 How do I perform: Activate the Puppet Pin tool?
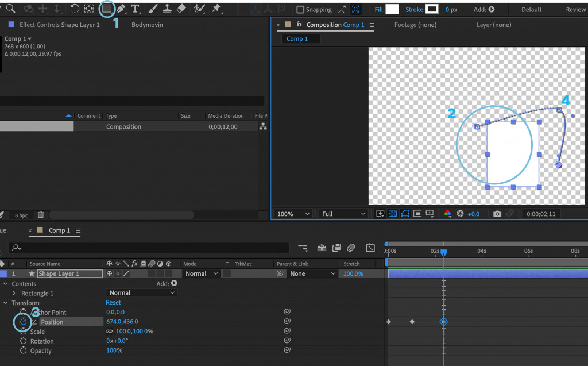click(216, 9)
